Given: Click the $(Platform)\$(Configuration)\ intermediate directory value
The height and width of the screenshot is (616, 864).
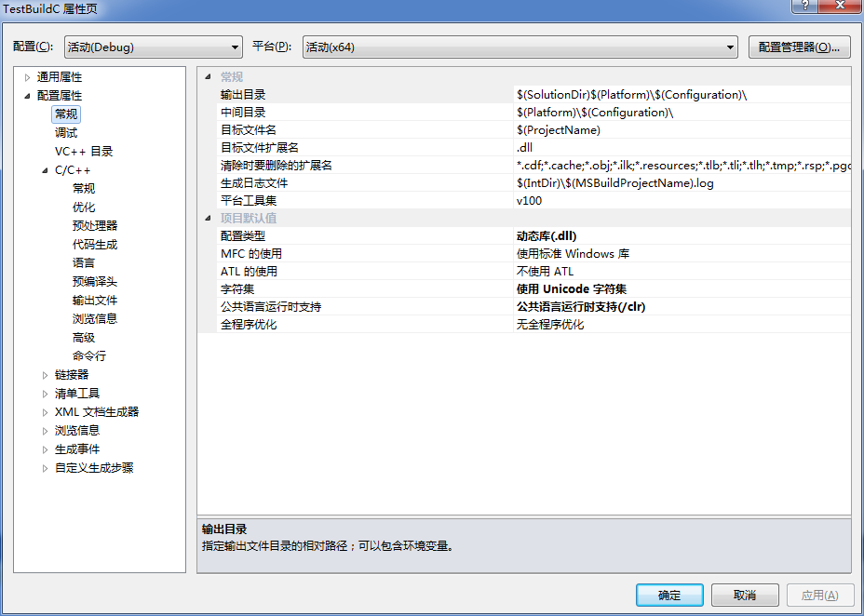Looking at the screenshot, I should click(595, 113).
